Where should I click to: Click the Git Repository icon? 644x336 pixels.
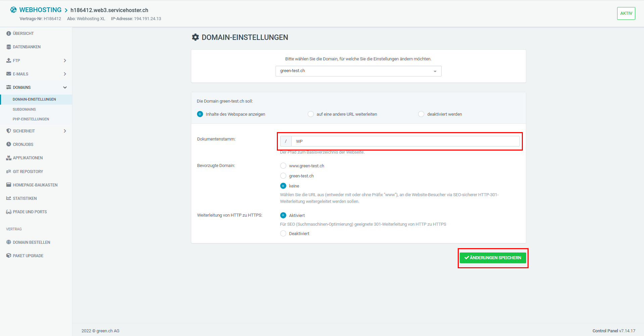click(8, 171)
